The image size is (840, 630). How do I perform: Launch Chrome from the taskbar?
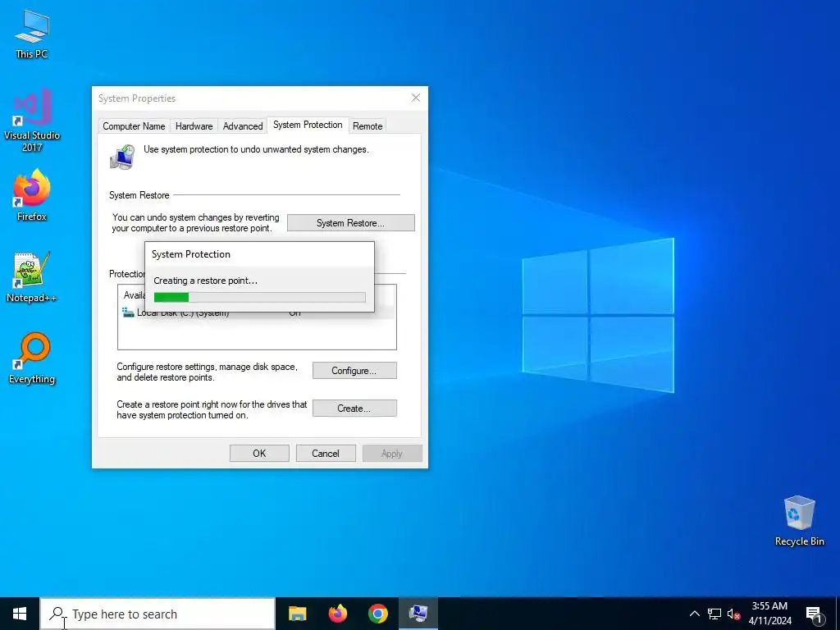coord(377,614)
